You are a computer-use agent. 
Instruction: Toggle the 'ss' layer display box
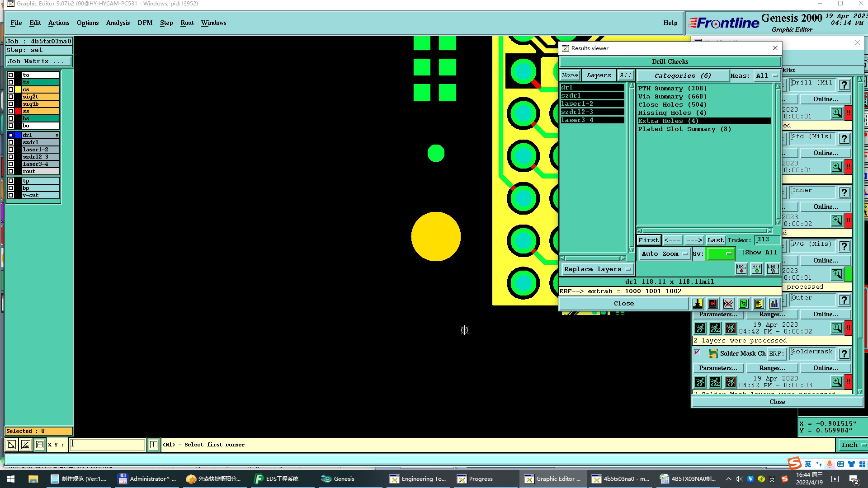click(x=11, y=111)
